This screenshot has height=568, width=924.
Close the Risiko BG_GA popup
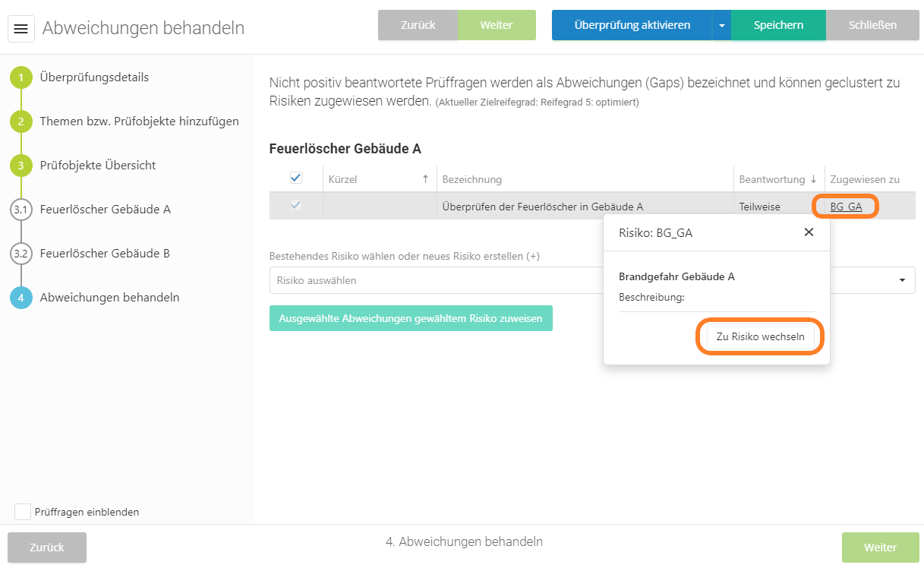coord(809,232)
